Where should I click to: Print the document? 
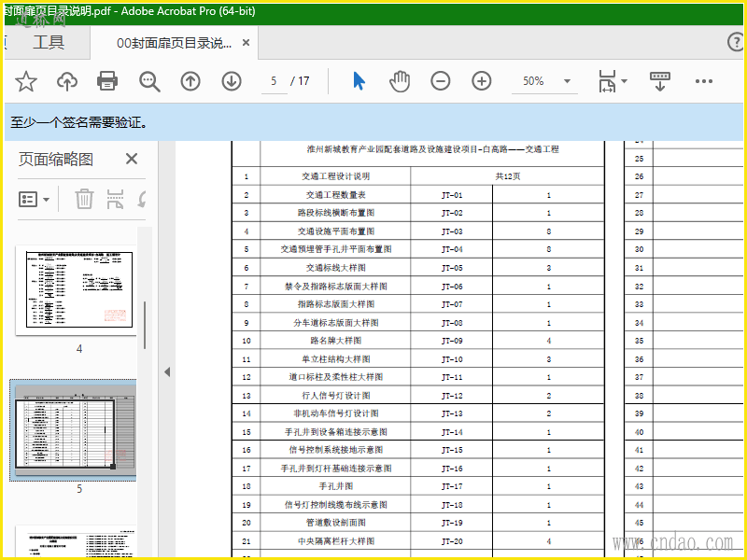pyautogui.click(x=107, y=81)
